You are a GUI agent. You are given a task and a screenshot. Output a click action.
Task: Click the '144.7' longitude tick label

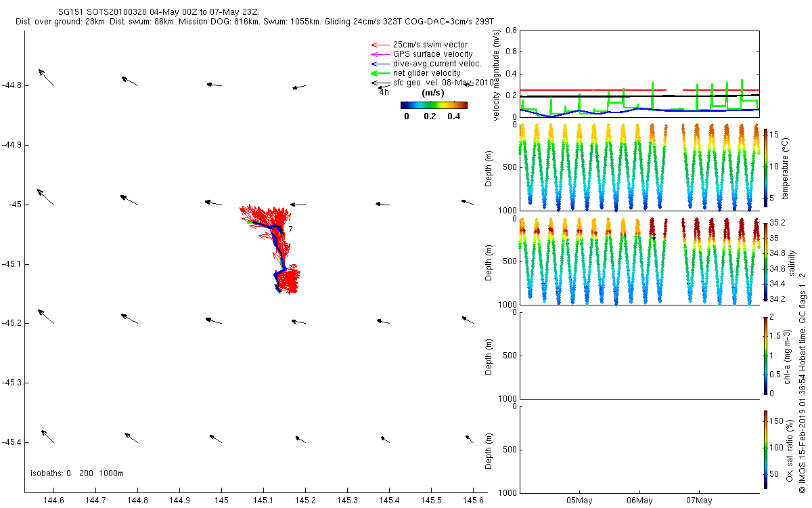95,501
